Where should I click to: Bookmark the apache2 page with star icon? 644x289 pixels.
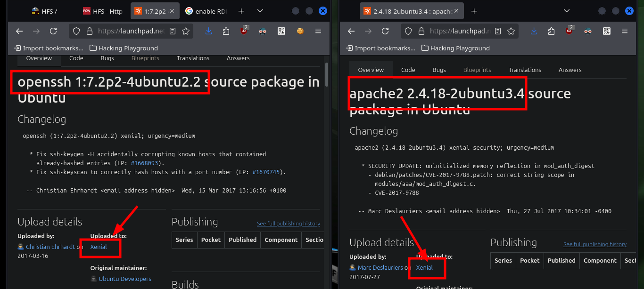[511, 31]
